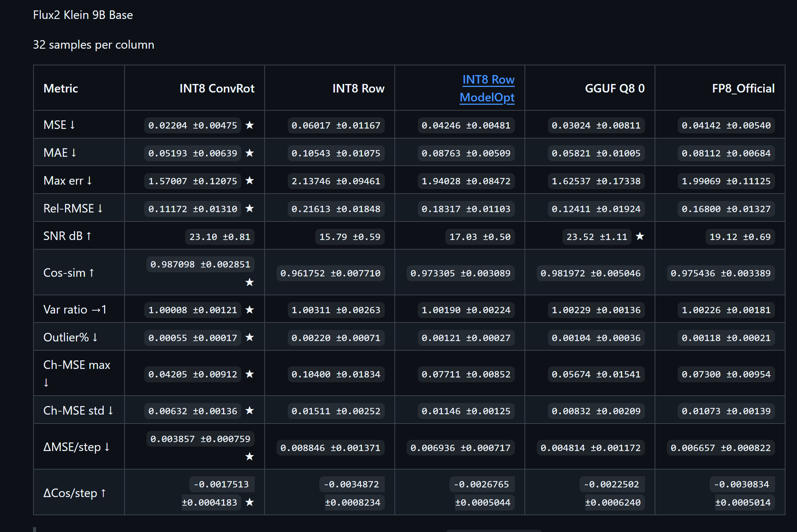Select Var ratio value "1.00008 ±0.00121"

[193, 310]
